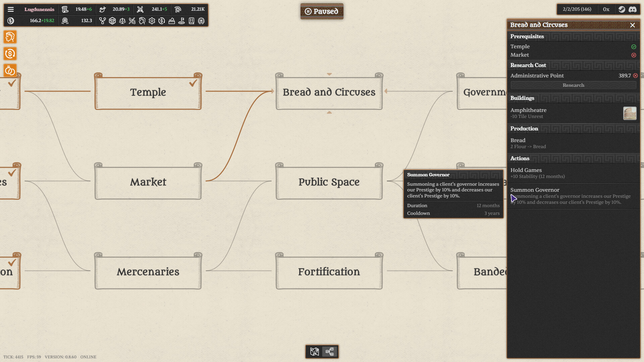Click the Lugdunensis province name

39,9
